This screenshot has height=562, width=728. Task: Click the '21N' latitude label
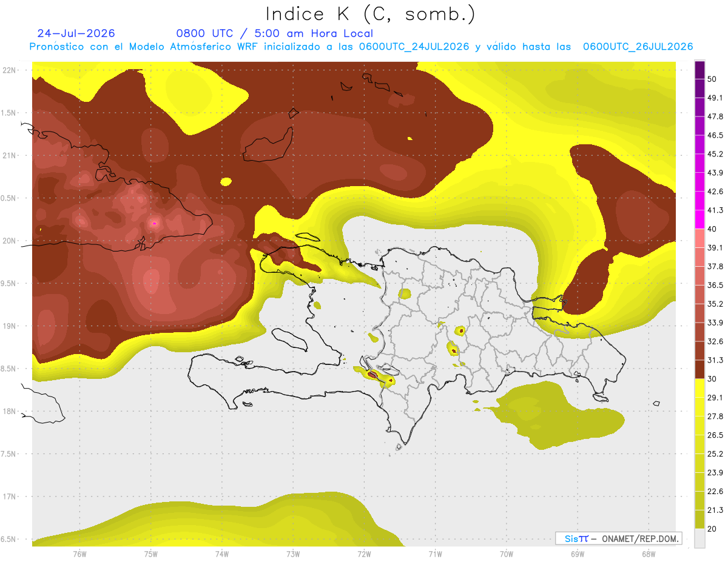click(9, 156)
